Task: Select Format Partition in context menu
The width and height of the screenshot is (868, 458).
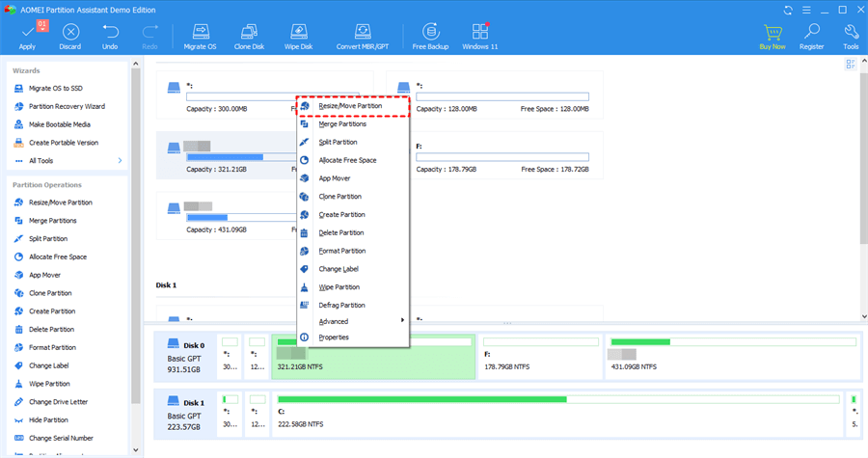Action: tap(341, 251)
